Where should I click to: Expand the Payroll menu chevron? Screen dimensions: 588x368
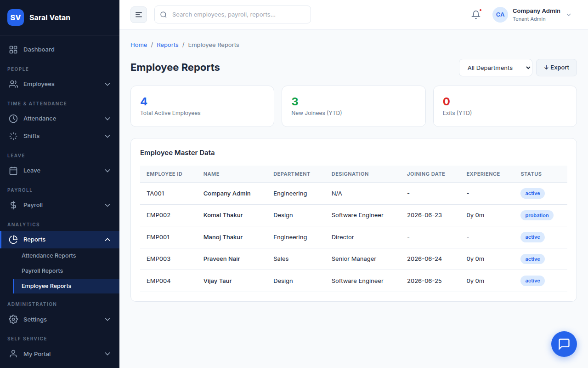click(x=107, y=205)
